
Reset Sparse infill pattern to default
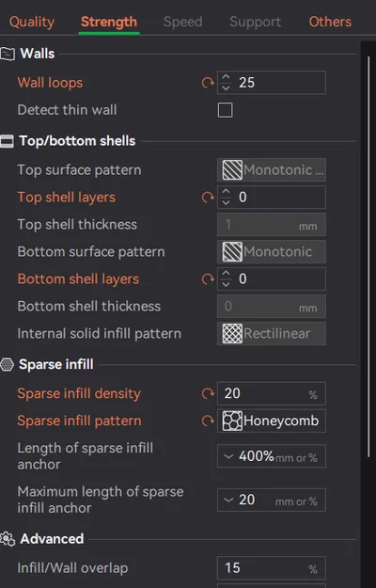[208, 421]
